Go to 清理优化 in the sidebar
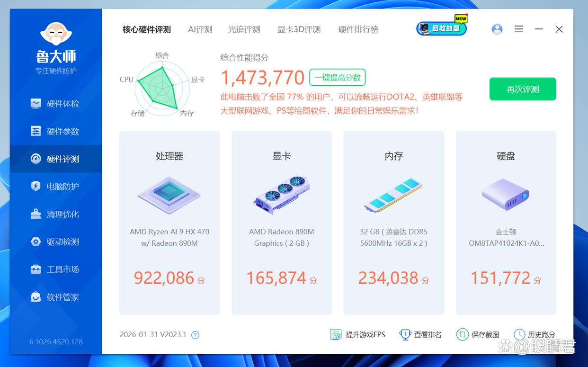 pyautogui.click(x=56, y=214)
